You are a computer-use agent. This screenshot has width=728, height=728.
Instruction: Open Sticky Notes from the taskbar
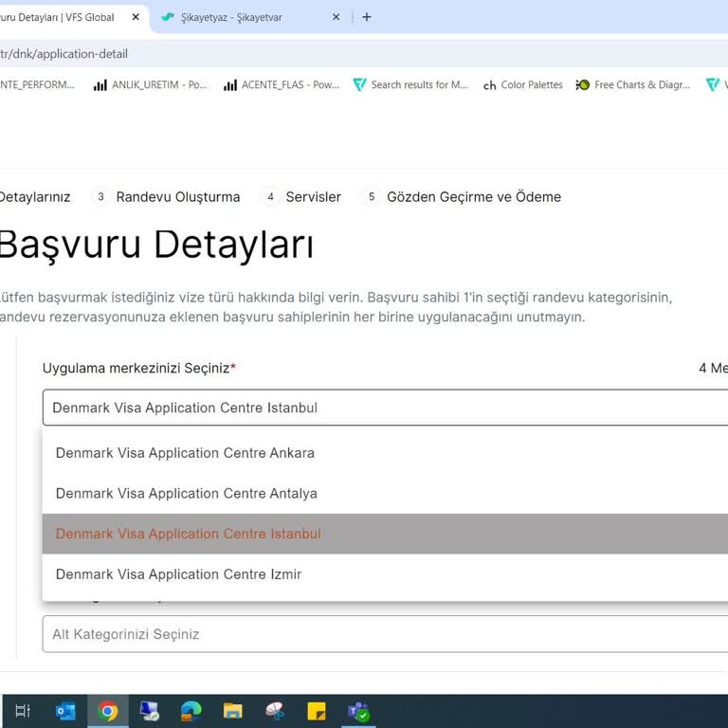point(317,711)
